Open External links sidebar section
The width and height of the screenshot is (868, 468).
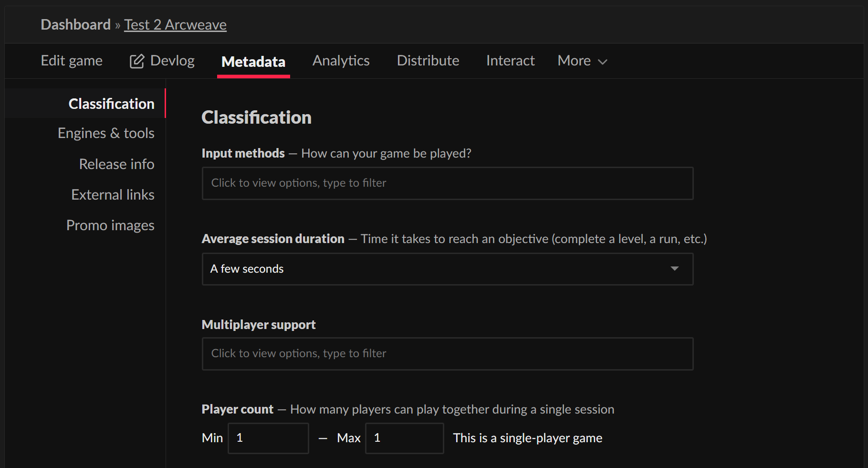click(113, 195)
